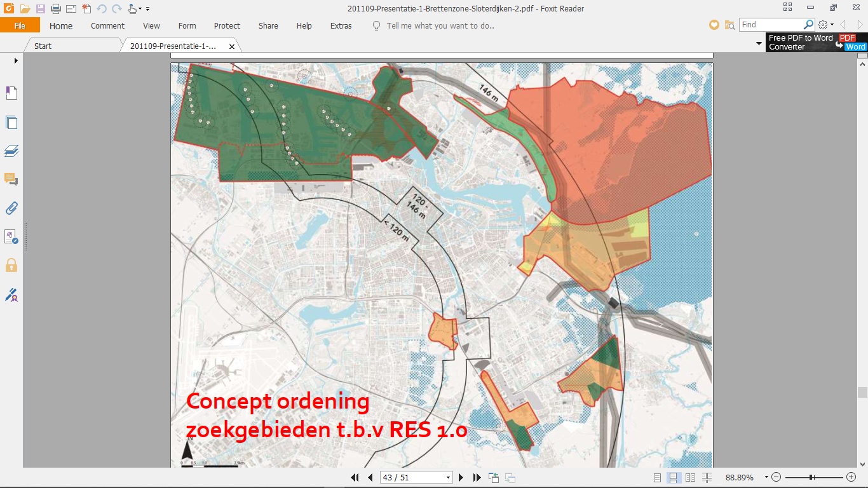
Task: Adjust the zoom slider handle
Action: click(811, 477)
